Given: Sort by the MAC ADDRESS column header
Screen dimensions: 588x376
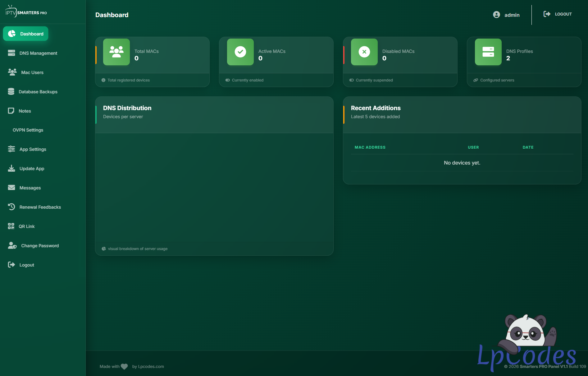Looking at the screenshot, I should click(370, 147).
